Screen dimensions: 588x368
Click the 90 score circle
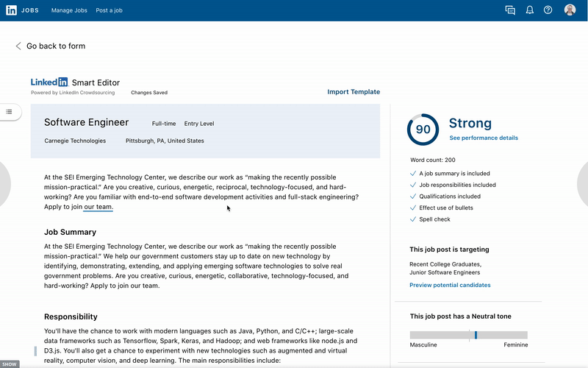[423, 130]
